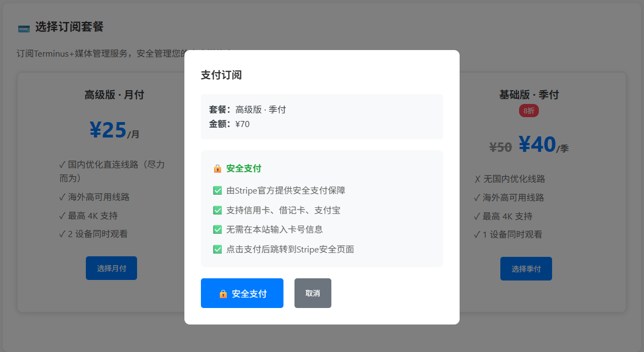Click the lock icon inside the blue pay button

(223, 294)
